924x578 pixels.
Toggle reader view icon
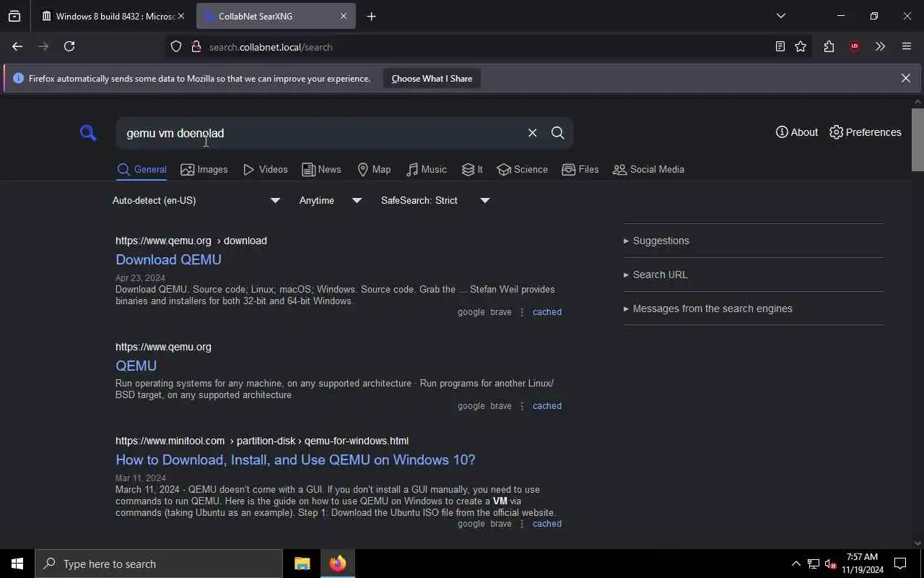780,46
